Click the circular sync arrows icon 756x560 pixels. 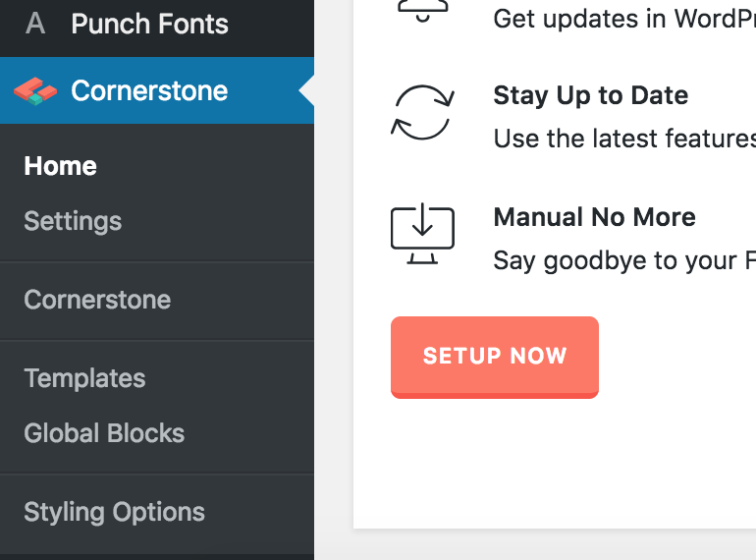[422, 112]
